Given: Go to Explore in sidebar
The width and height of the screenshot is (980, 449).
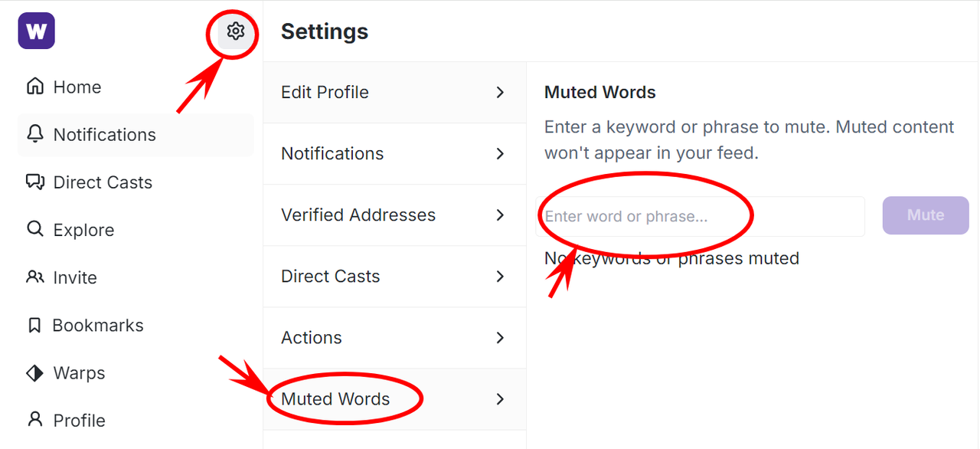Looking at the screenshot, I should coord(83,230).
